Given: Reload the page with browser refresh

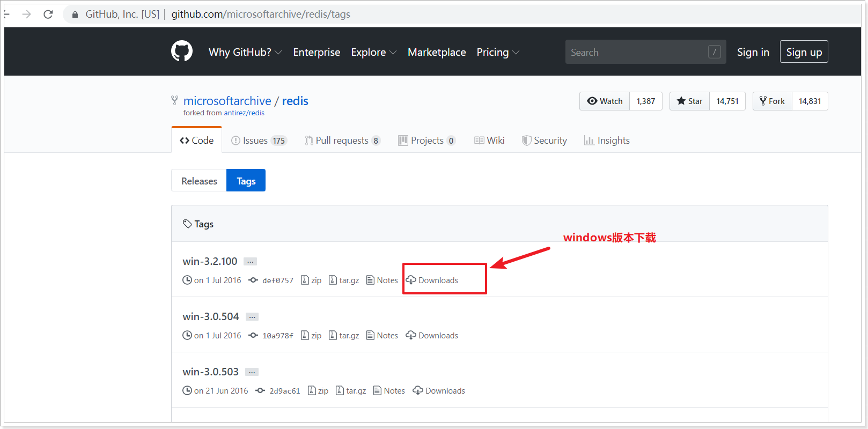Looking at the screenshot, I should [48, 14].
